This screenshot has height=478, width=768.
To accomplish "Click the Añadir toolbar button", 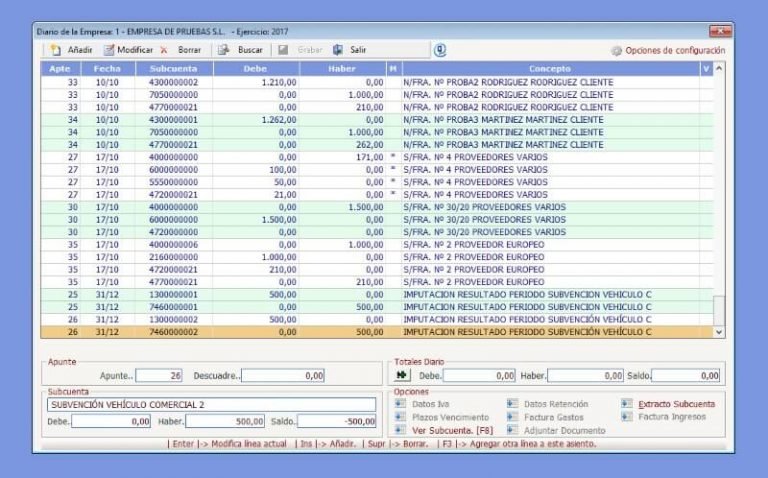I will (x=71, y=49).
